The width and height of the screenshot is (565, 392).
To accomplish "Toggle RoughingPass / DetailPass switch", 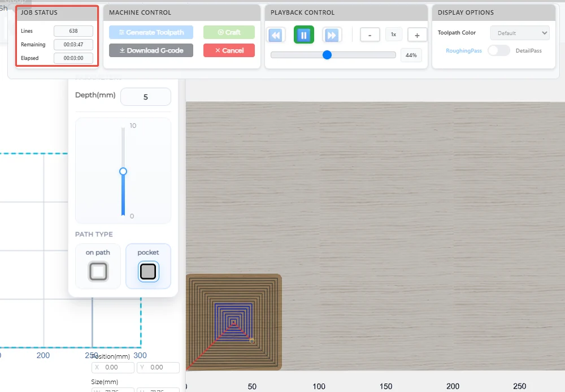I will tap(499, 50).
